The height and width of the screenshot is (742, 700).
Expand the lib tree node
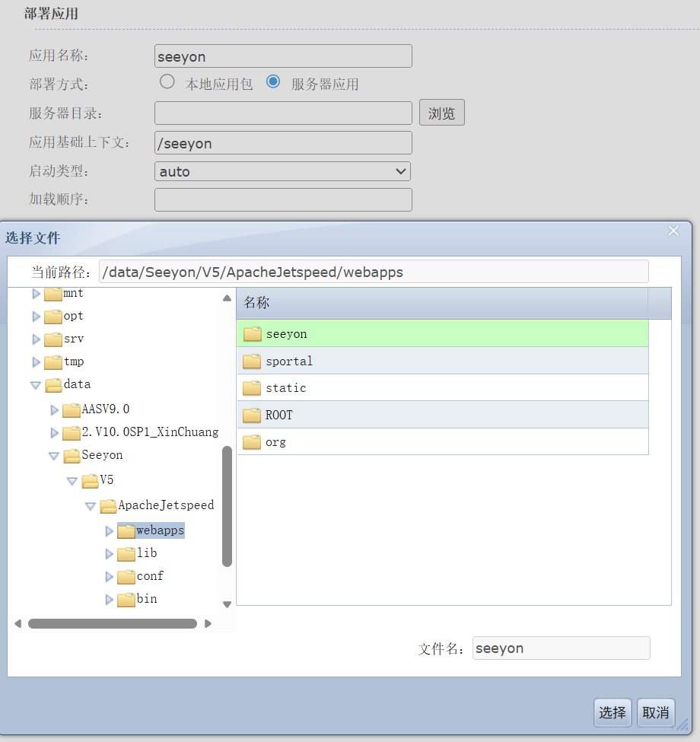click(x=110, y=554)
